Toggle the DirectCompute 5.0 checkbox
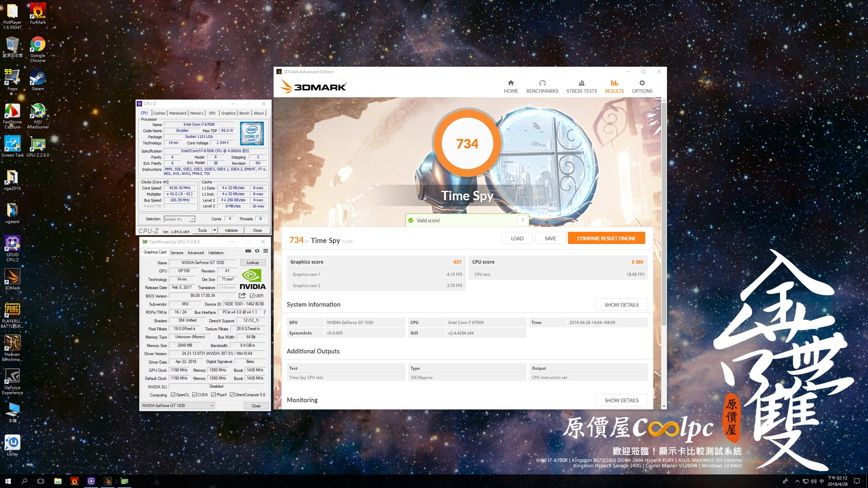The width and height of the screenshot is (868, 488). tap(232, 394)
